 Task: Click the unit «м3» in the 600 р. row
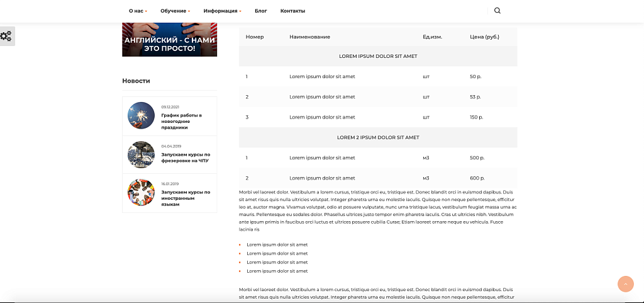click(x=426, y=178)
